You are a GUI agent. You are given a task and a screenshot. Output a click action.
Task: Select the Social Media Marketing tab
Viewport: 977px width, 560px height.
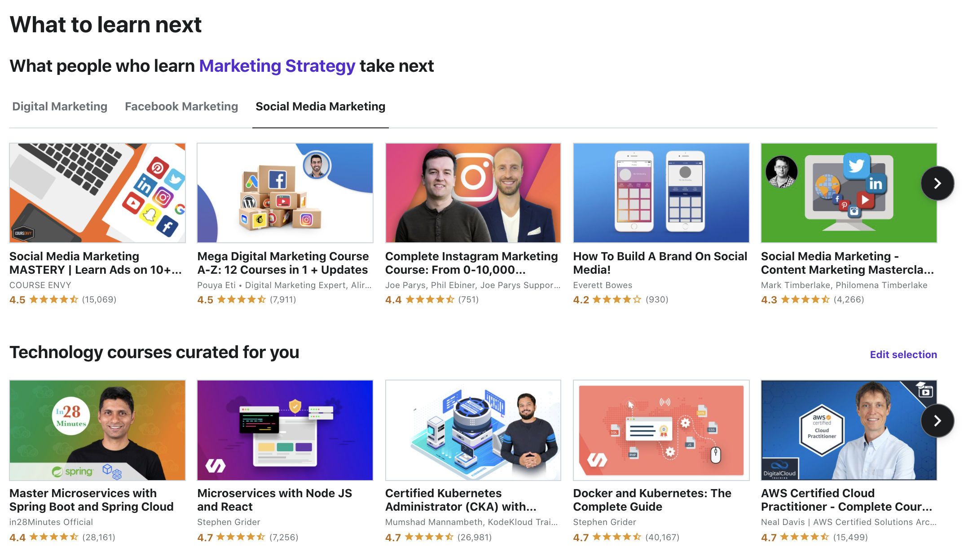(320, 106)
